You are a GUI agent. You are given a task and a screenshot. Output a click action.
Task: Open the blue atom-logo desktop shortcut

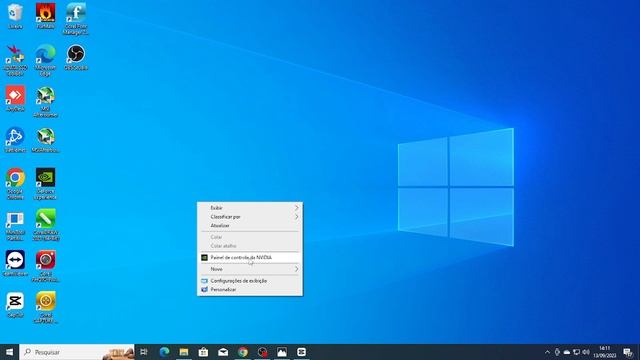click(15, 140)
